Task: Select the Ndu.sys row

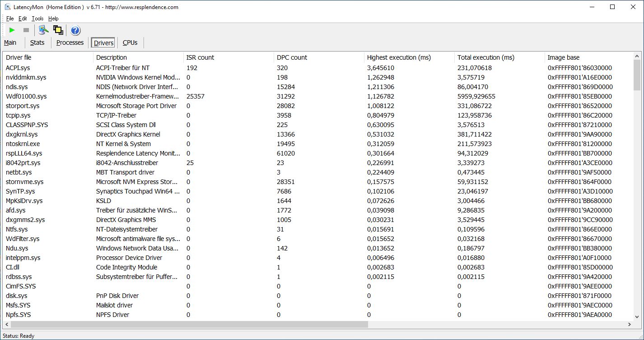Action: pyautogui.click(x=318, y=248)
